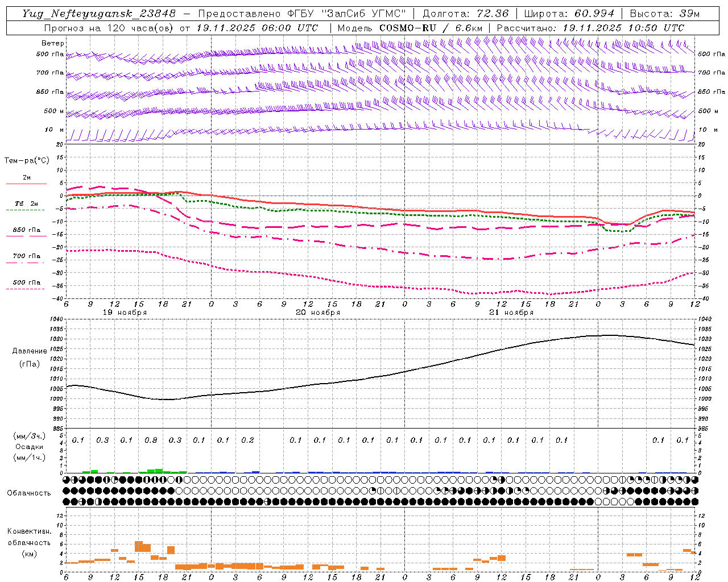Click the 20 ноября date label
The height and width of the screenshot is (582, 728).
[318, 313]
